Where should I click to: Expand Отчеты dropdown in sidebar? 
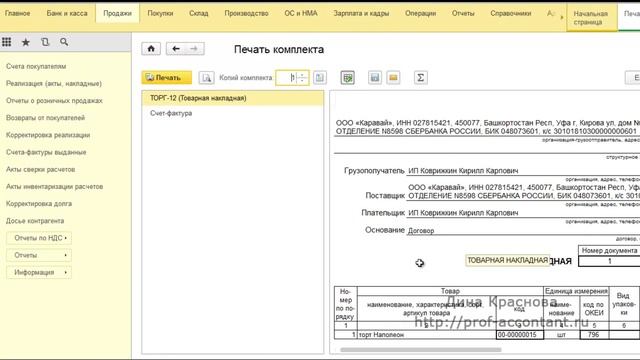coord(39,255)
